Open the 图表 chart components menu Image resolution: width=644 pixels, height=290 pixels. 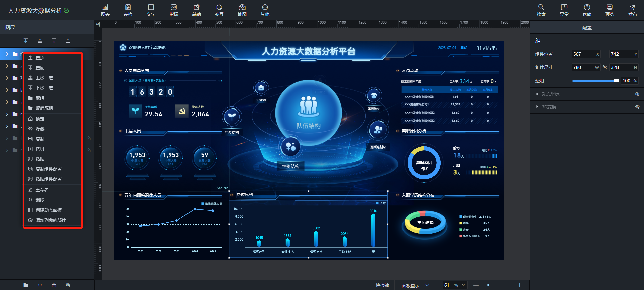(x=105, y=10)
